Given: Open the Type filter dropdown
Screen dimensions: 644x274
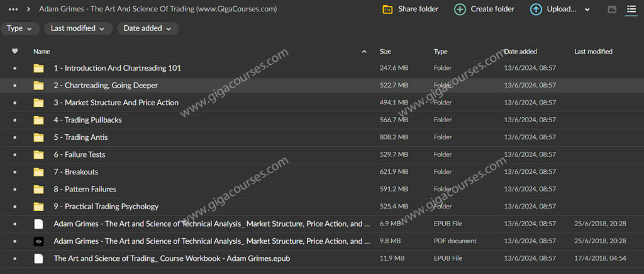Looking at the screenshot, I should pos(20,28).
